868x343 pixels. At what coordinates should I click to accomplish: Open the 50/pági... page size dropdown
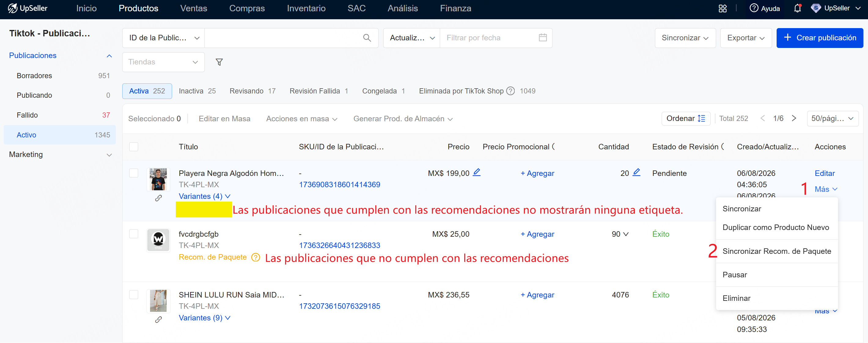pos(832,119)
